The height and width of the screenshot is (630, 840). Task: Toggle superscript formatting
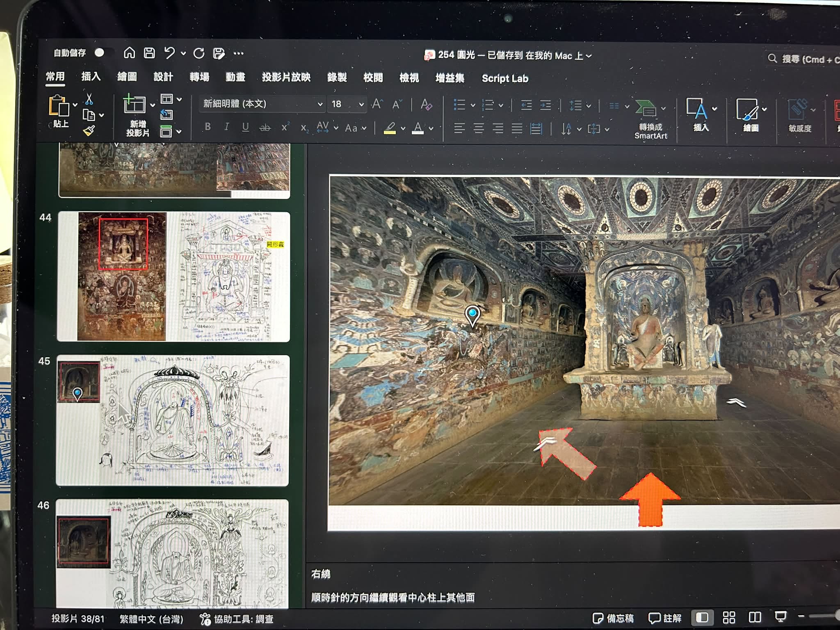(x=285, y=127)
